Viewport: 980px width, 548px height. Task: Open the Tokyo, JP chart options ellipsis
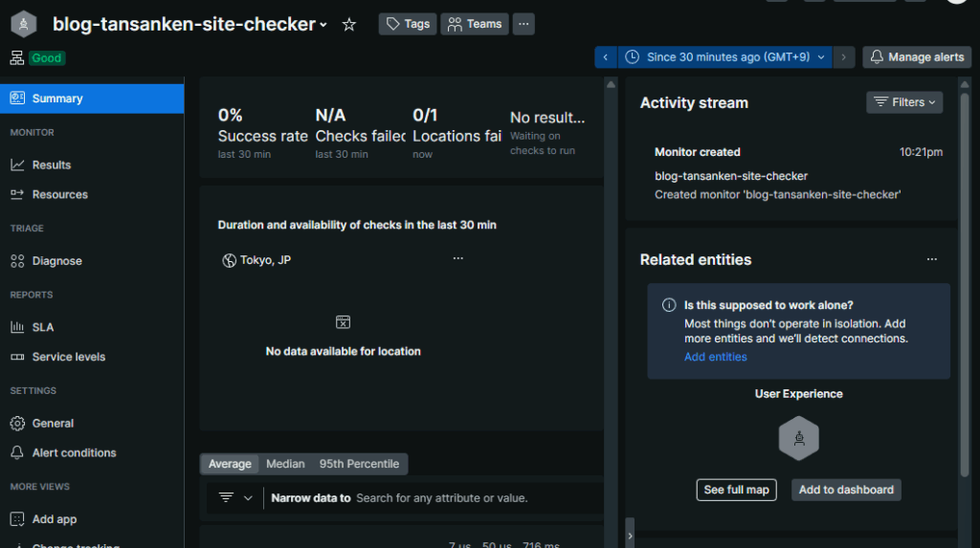[458, 258]
